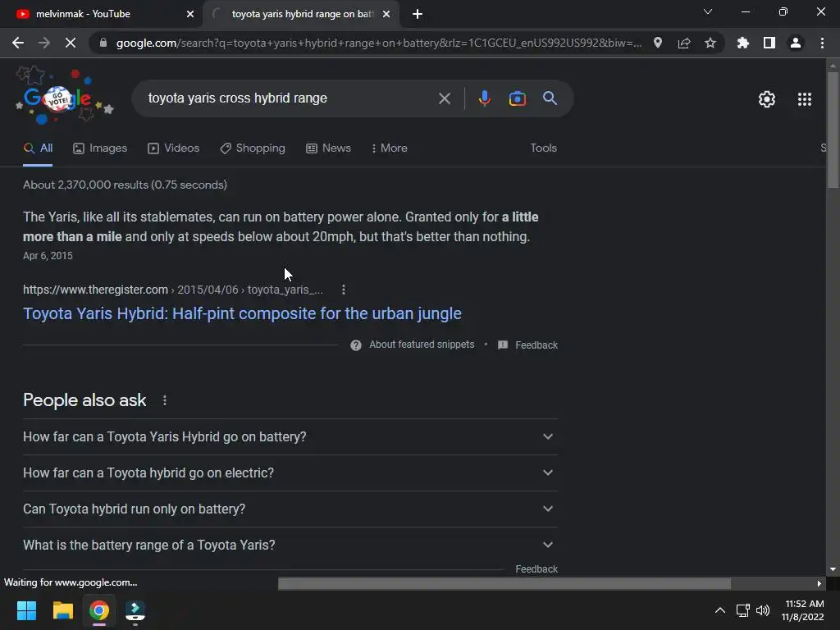The width and height of the screenshot is (840, 630).
Task: Switch to News results
Action: coord(328,148)
